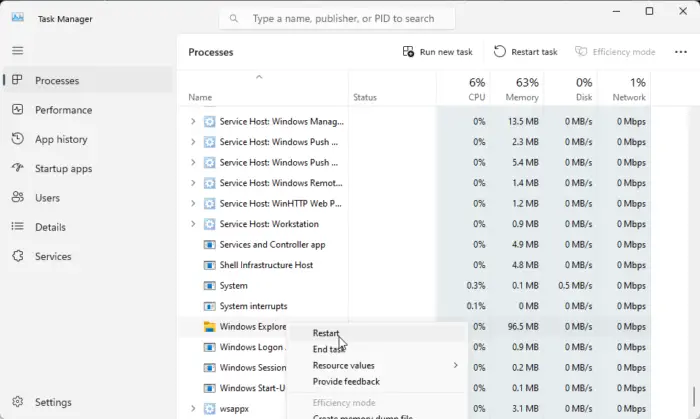Switch to the Details page

click(x=88, y=227)
